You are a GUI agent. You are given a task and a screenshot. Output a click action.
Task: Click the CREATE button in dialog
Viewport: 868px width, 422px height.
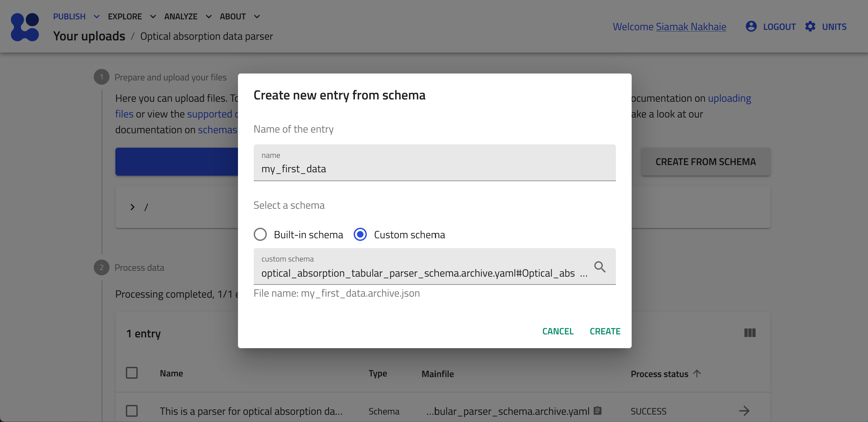[x=605, y=331]
